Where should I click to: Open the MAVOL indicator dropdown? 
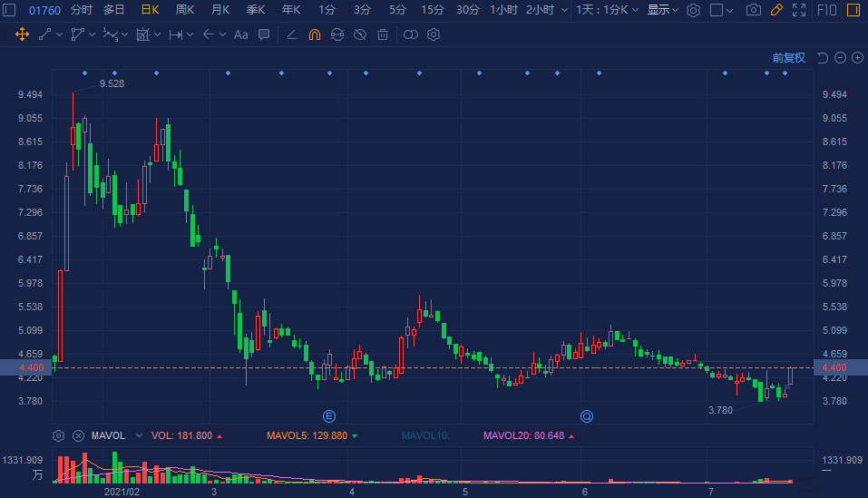[x=139, y=436]
